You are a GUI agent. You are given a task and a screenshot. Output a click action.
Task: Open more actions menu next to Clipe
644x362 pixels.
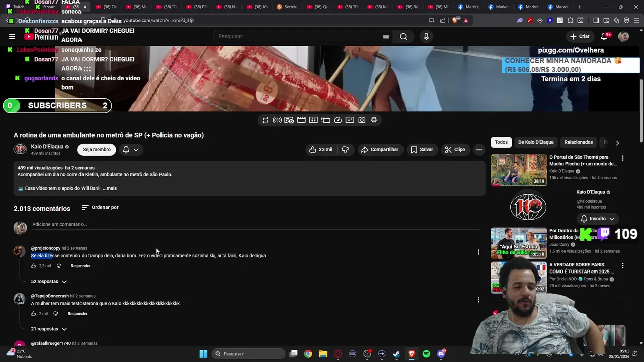[479, 149]
